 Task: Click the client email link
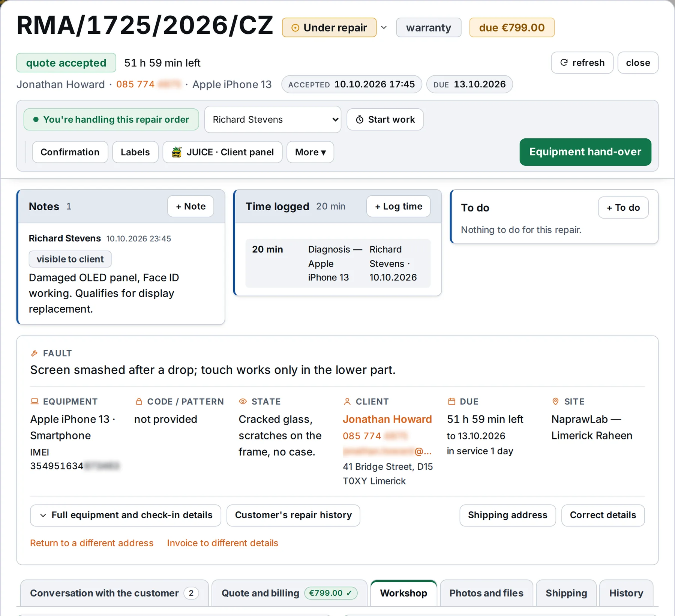(x=387, y=451)
